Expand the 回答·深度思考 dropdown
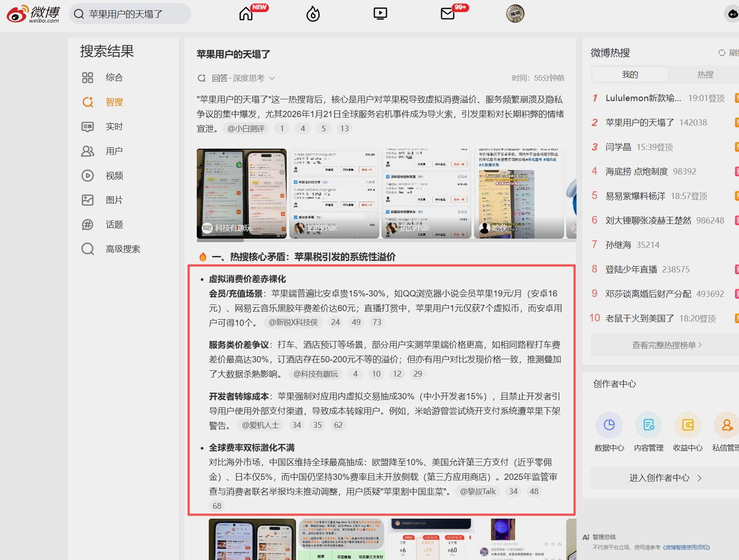 (272, 78)
